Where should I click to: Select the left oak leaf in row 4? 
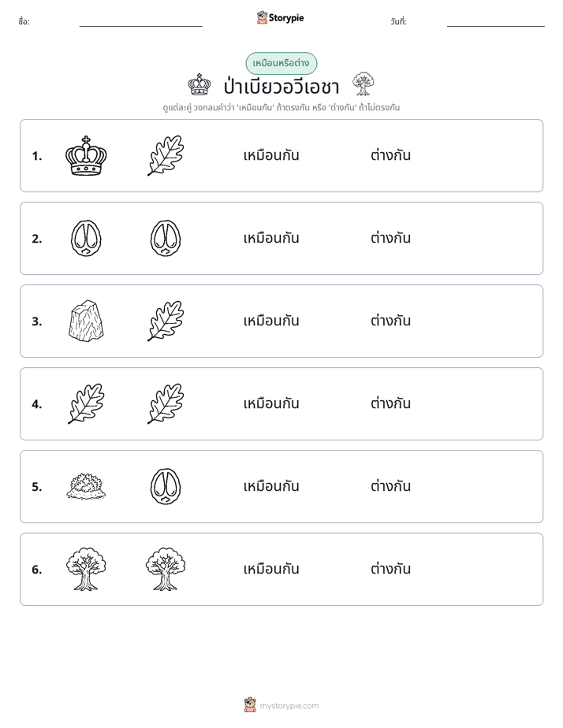(86, 403)
